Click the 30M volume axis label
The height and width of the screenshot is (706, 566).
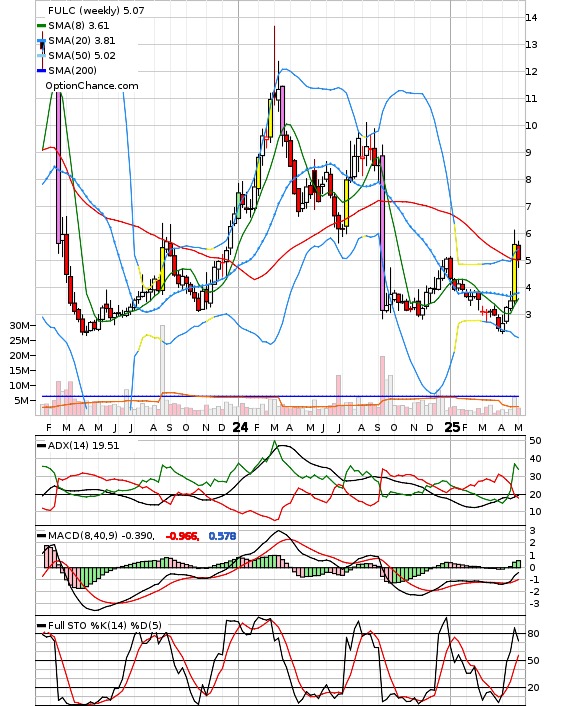pyautogui.click(x=20, y=326)
